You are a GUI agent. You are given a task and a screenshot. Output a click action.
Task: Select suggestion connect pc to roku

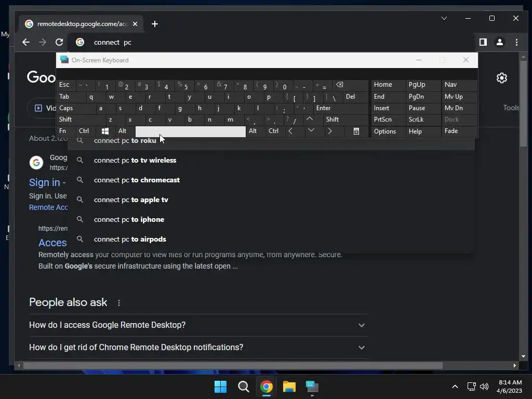click(271, 143)
